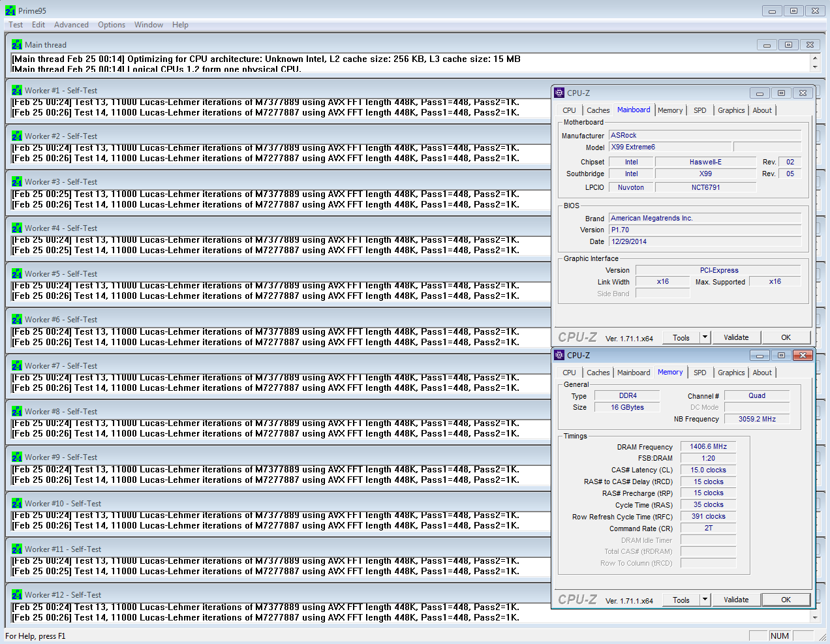Image resolution: width=830 pixels, height=644 pixels.
Task: Click the Worker #12 Self-Test window icon
Action: tap(17, 595)
